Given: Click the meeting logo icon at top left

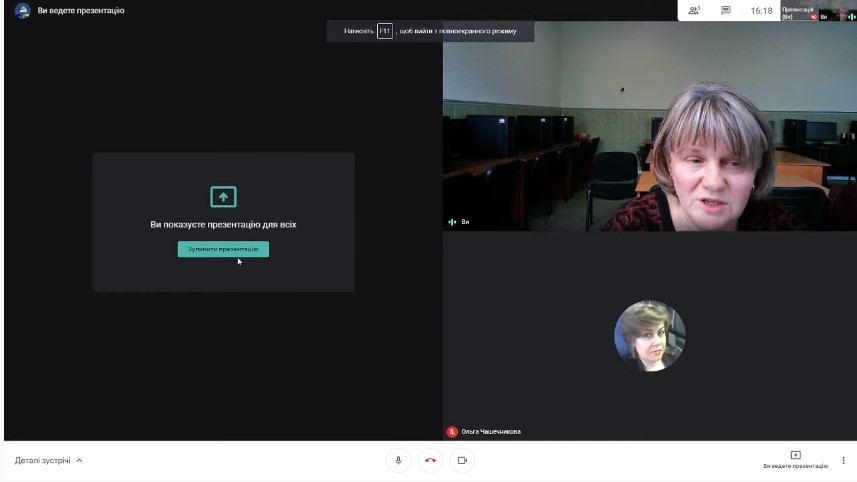Looking at the screenshot, I should pos(22,10).
